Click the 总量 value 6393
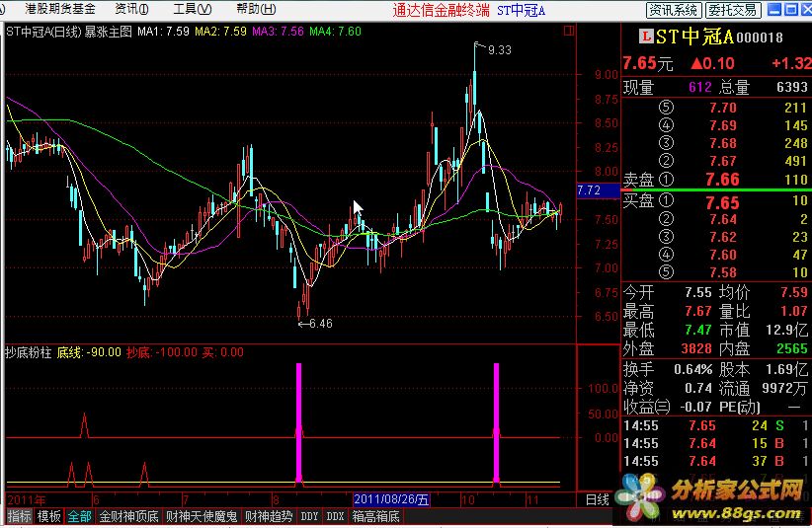 coord(792,87)
